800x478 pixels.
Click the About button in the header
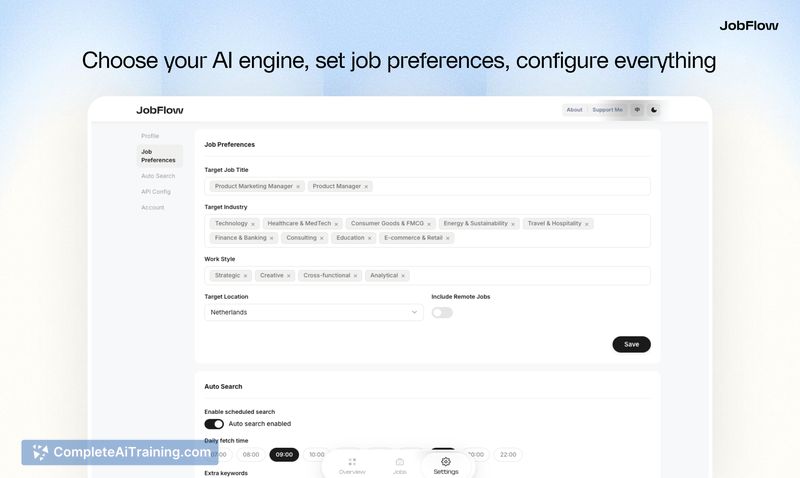[x=574, y=110]
